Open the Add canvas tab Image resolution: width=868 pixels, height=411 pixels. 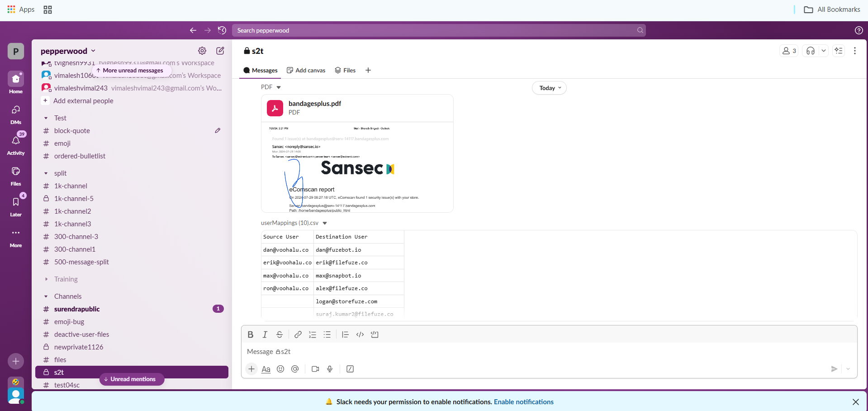(x=306, y=70)
